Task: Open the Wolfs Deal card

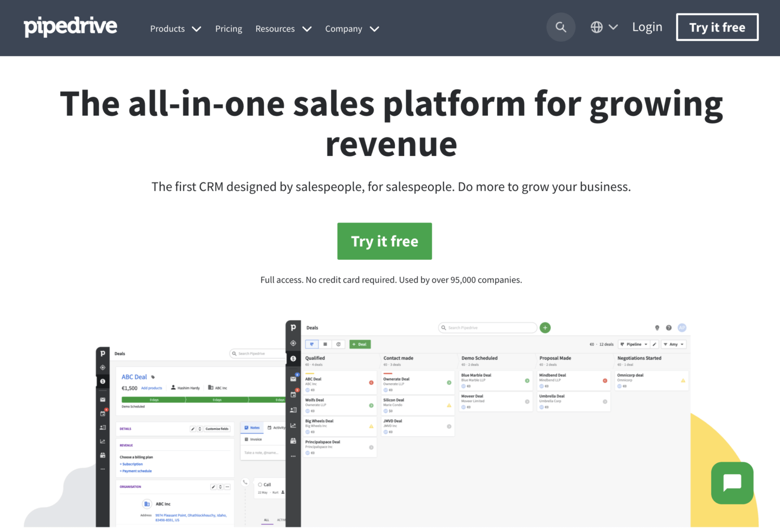Action: coord(340,405)
